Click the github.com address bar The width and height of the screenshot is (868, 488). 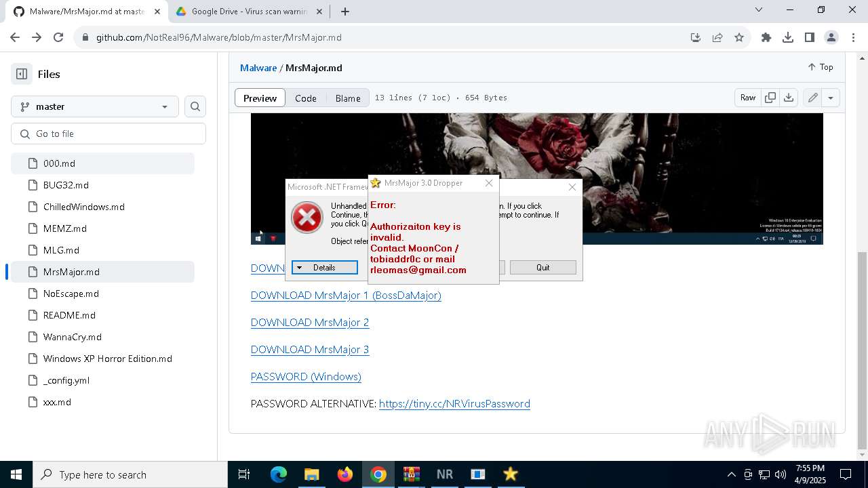pos(380,37)
